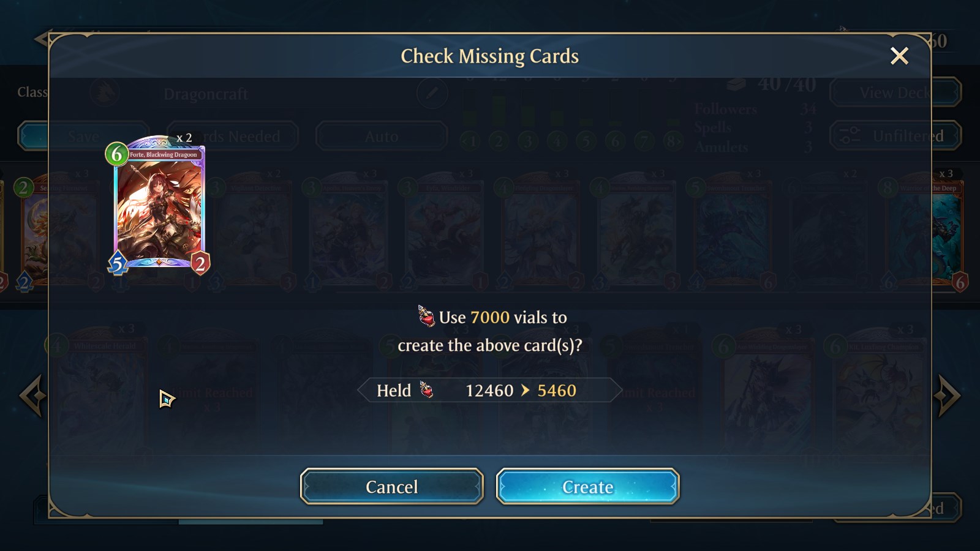Viewport: 980px width, 551px height.
Task: Close the Check Missing Cards dialog
Action: 899,56
